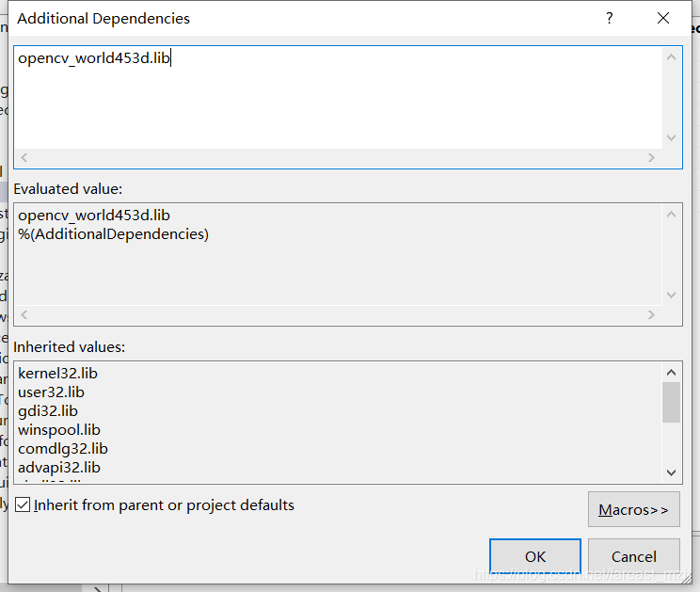This screenshot has width=700, height=592.
Task: Select user32.lib in Inherited values
Action: 51,392
